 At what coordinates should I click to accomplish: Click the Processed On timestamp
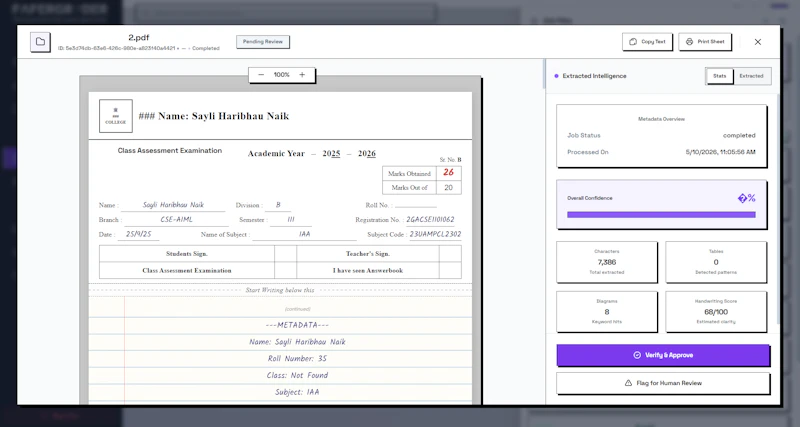(720, 152)
